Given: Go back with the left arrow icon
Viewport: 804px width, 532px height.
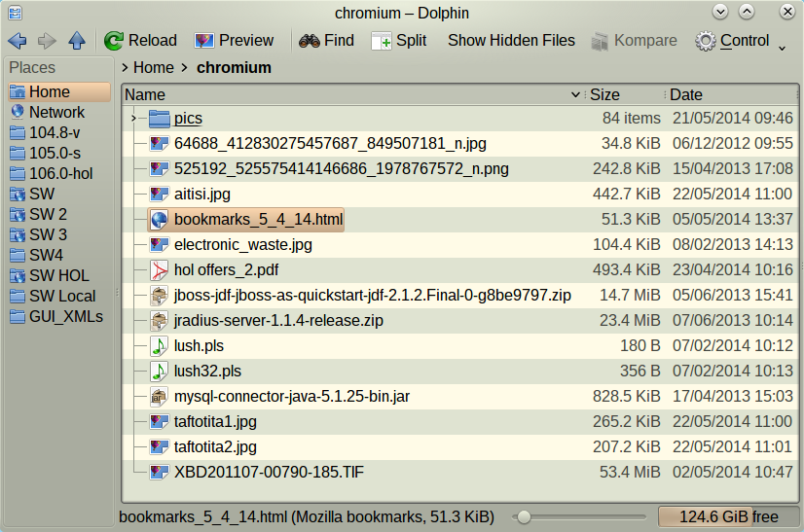Looking at the screenshot, I should 18,41.
